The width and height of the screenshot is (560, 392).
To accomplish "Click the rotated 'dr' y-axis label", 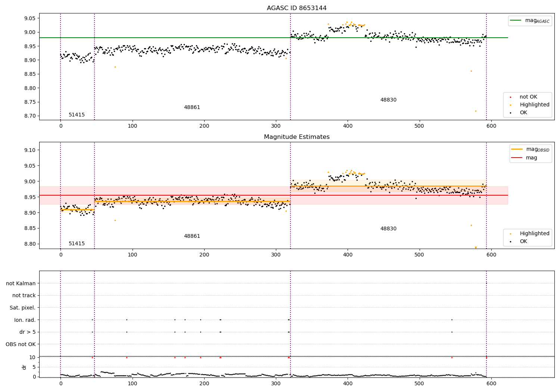I will click(24, 367).
